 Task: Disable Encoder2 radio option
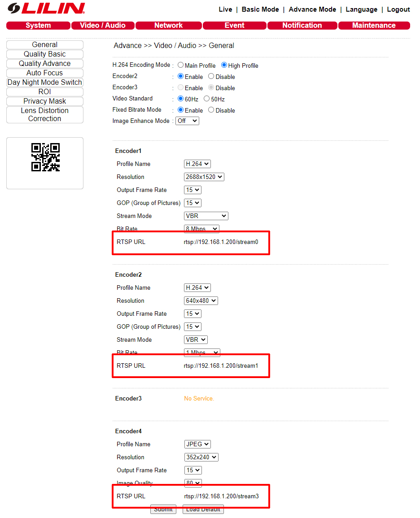[211, 76]
